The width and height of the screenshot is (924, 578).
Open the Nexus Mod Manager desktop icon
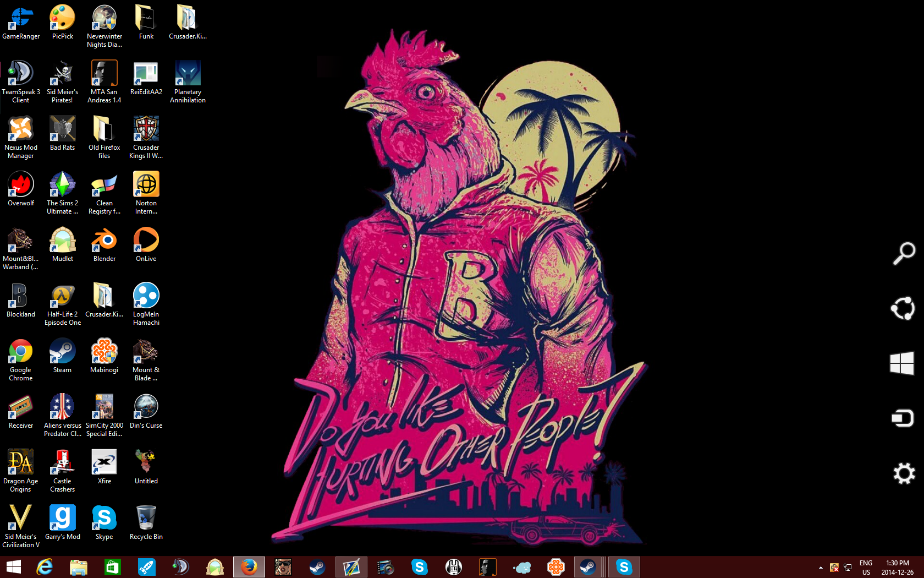click(x=21, y=138)
